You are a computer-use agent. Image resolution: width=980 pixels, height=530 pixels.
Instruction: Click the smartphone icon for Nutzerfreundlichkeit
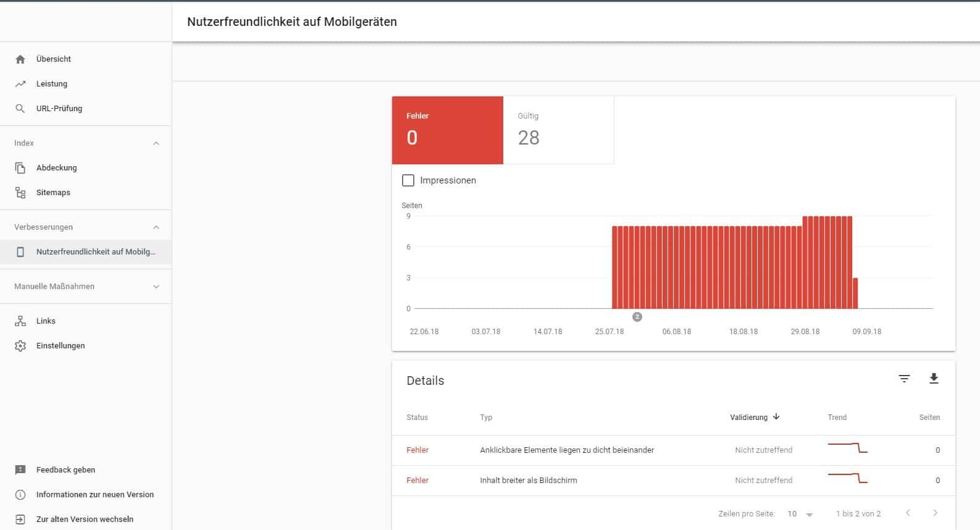(x=20, y=252)
